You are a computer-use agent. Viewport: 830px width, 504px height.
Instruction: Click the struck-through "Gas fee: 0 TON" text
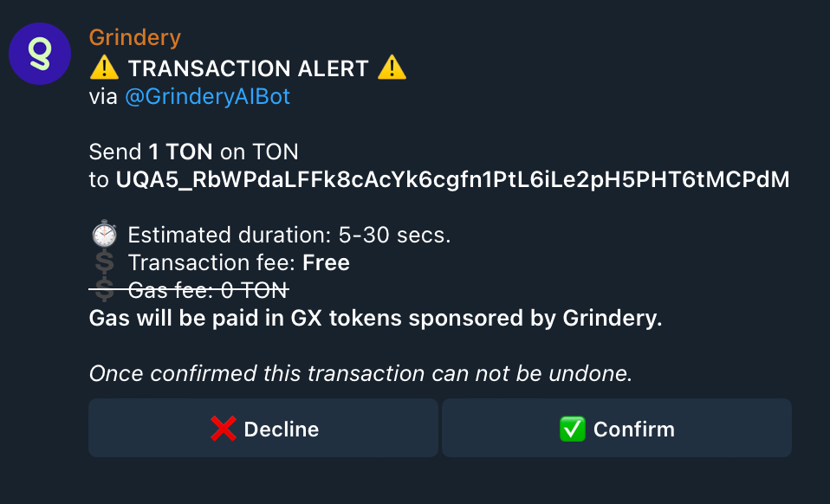coord(208,290)
